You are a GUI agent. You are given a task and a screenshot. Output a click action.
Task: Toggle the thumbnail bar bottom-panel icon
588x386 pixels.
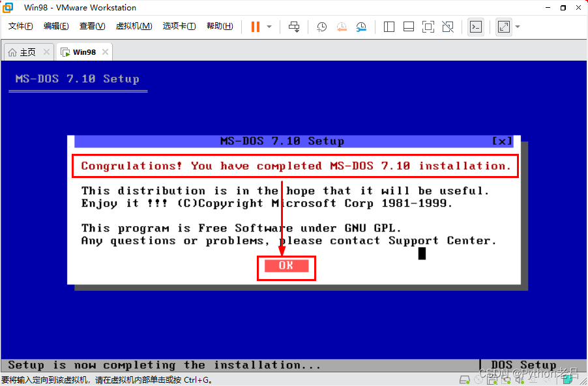[x=408, y=27]
